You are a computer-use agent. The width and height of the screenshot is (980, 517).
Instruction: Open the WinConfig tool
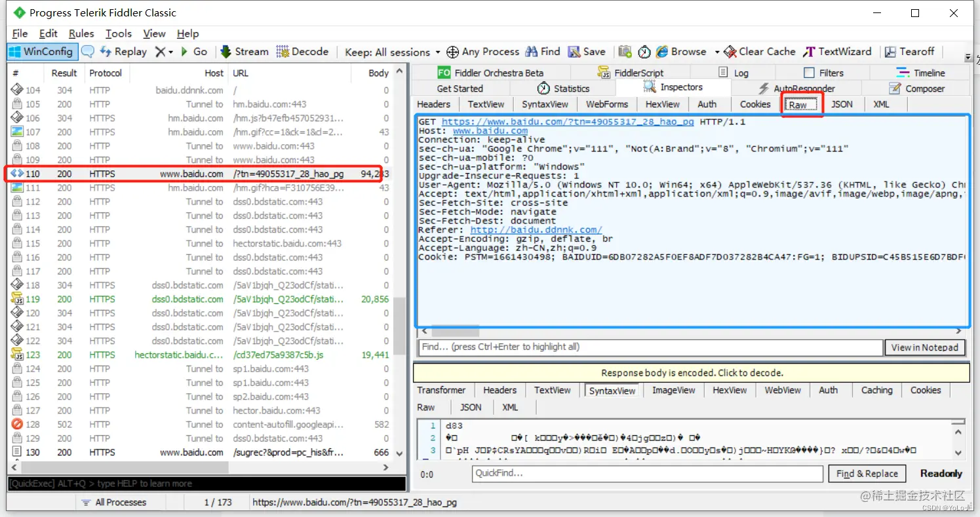(43, 52)
